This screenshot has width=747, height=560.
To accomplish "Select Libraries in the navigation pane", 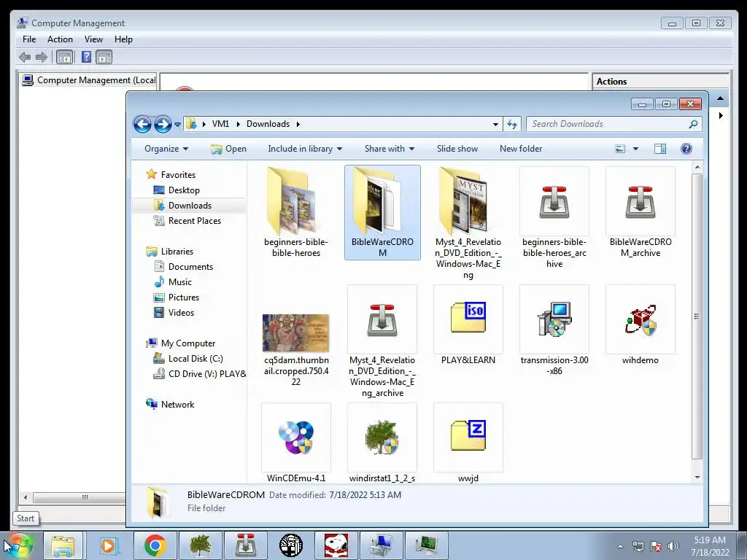I will click(177, 252).
